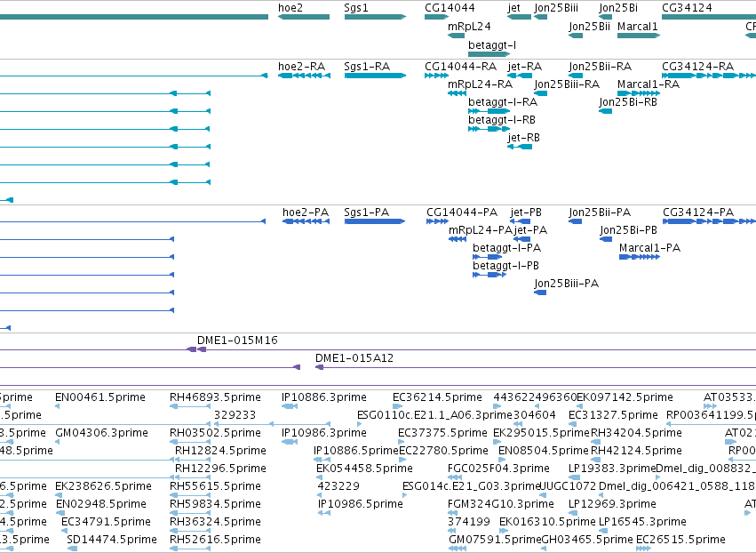Select the RH12296.5prime EST
The image size is (756, 553).
193,477
